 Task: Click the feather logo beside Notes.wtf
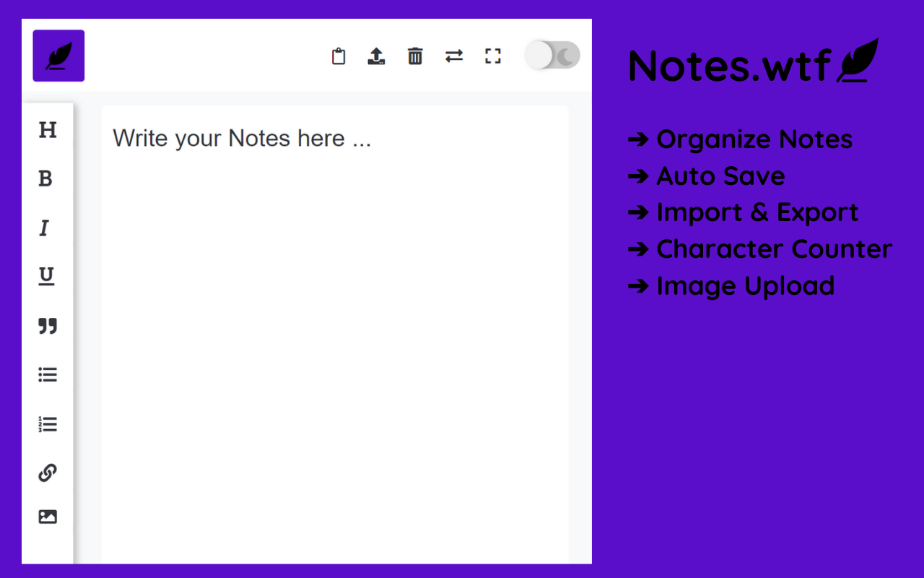point(858,61)
